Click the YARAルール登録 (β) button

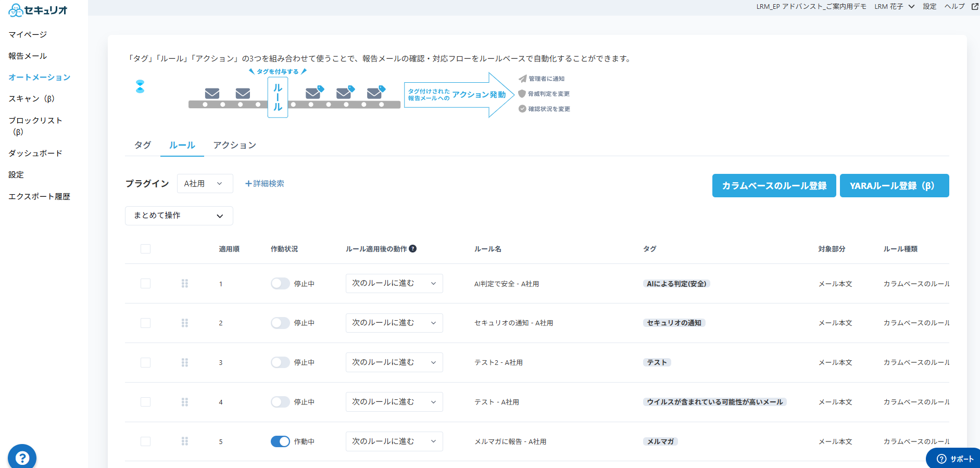894,186
